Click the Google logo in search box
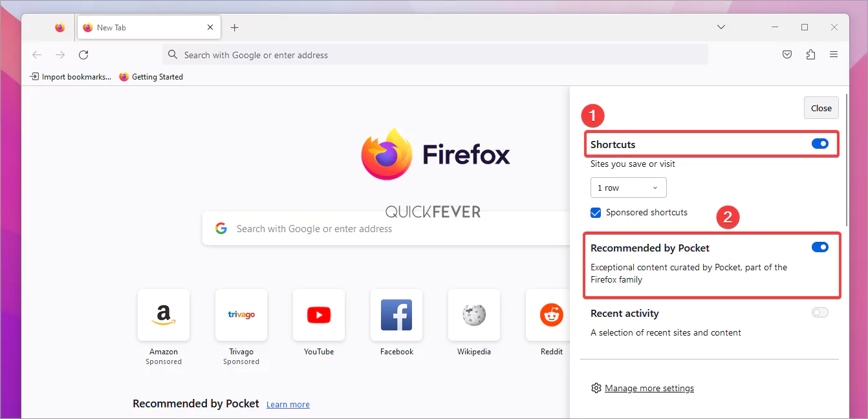 221,228
